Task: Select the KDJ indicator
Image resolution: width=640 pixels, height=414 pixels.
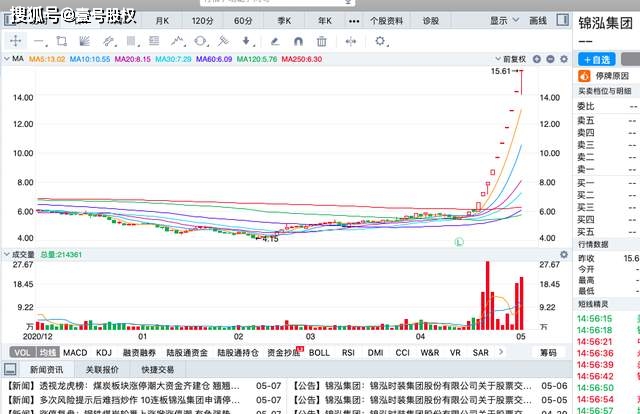Action: [x=104, y=353]
